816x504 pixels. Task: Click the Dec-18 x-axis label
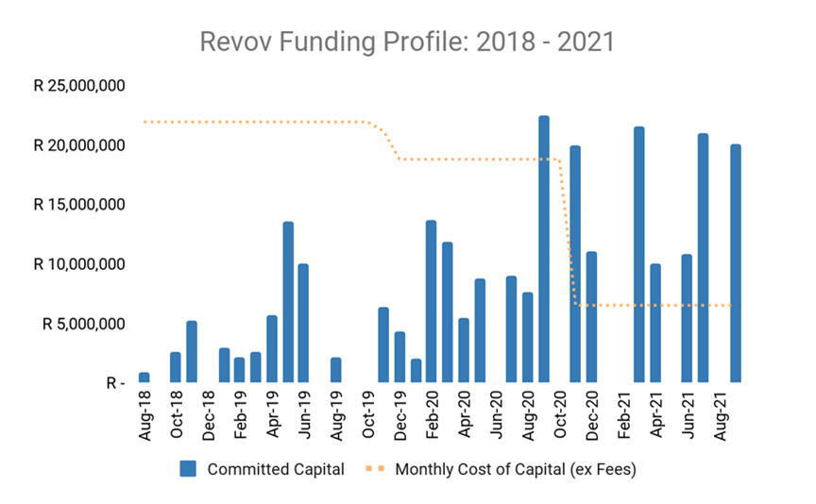click(x=209, y=415)
